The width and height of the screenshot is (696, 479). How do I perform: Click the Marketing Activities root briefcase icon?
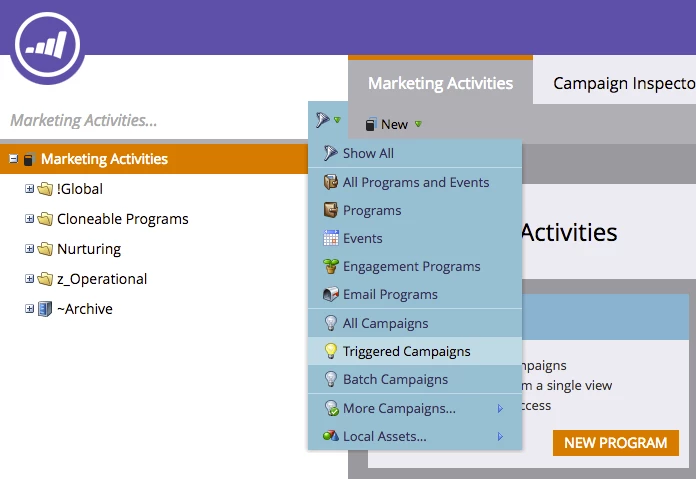(29, 158)
